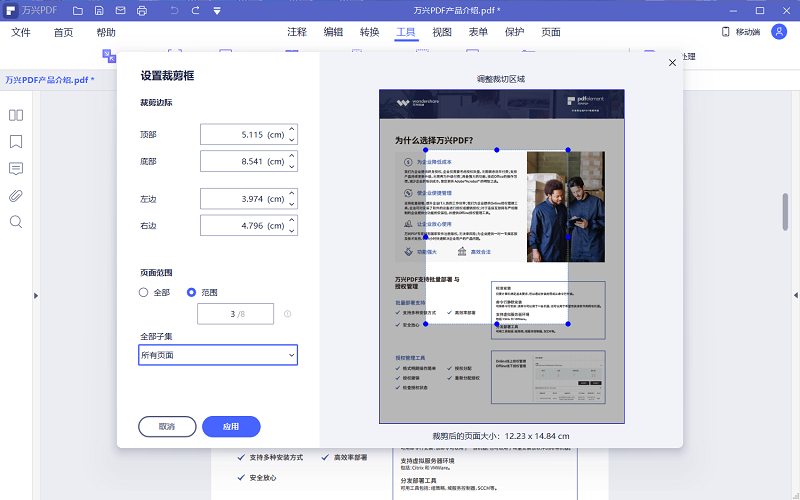Decrease 左边 margin value
This screenshot has height=500, width=800.
pos(291,204)
